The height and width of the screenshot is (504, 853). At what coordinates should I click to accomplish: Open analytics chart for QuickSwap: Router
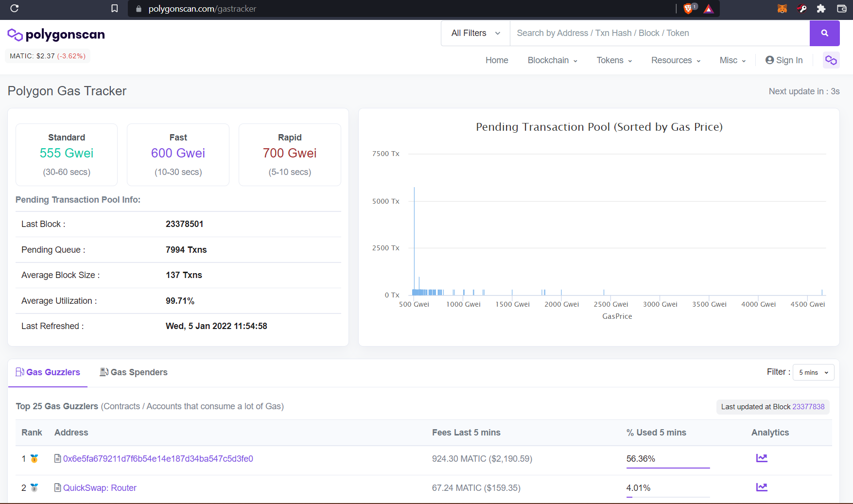click(762, 487)
